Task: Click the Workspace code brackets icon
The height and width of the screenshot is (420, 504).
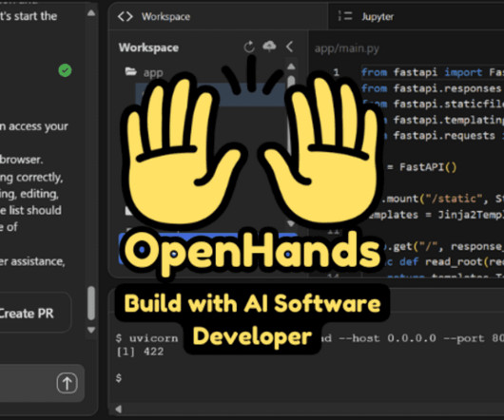Action: (125, 17)
